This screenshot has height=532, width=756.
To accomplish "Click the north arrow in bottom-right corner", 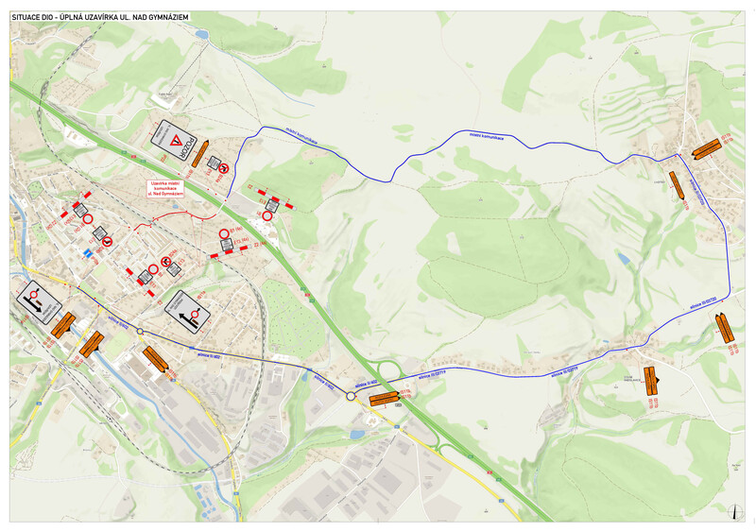I will [735, 509].
